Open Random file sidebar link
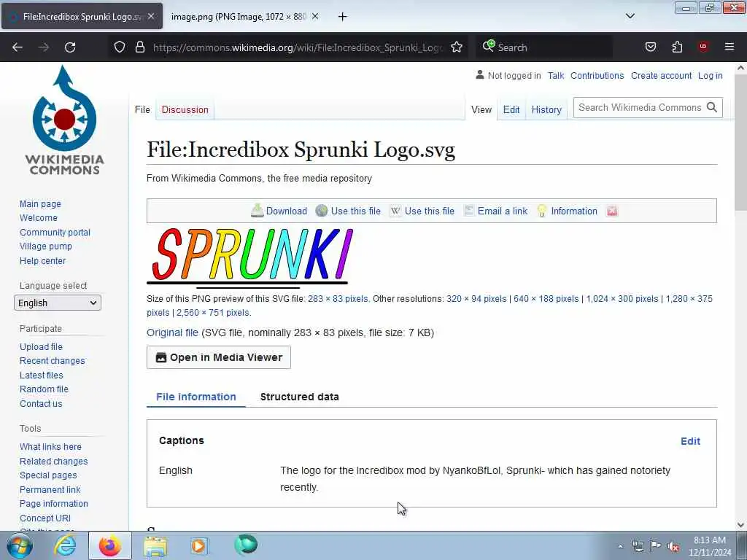The height and width of the screenshot is (560, 747). pyautogui.click(x=44, y=389)
